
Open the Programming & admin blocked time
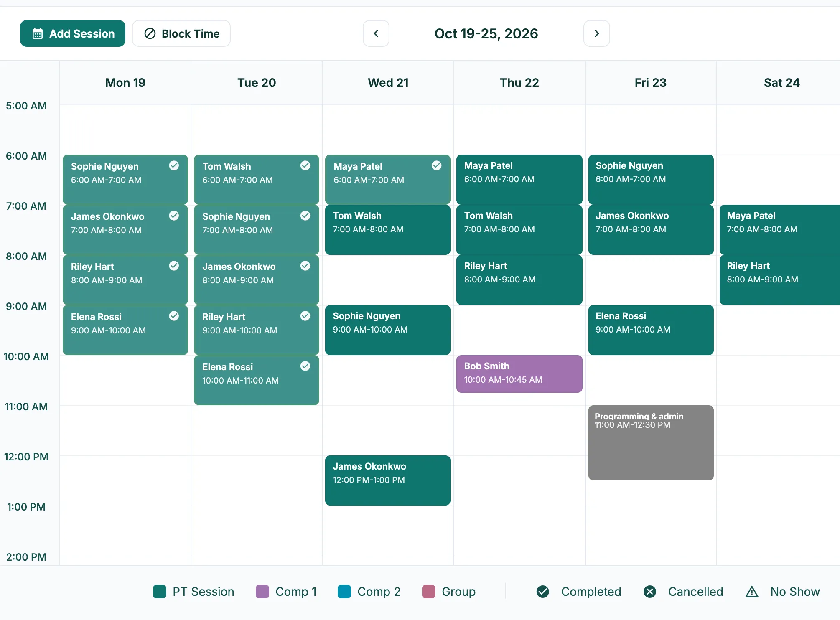pos(651,443)
